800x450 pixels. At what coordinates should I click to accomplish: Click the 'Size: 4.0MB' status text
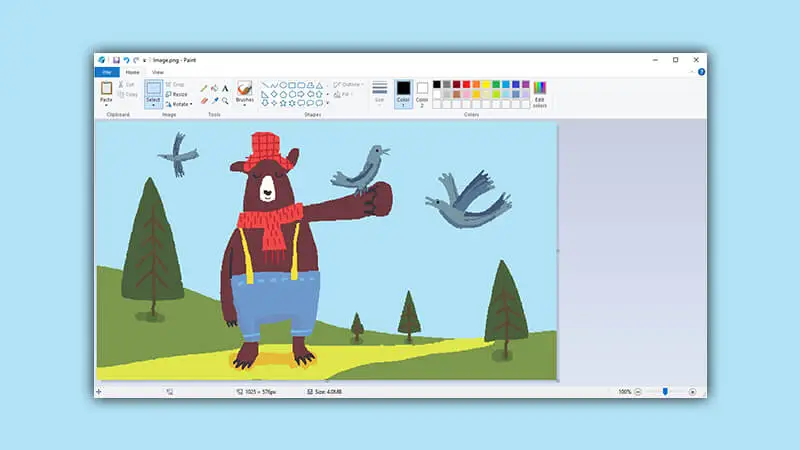pos(328,392)
